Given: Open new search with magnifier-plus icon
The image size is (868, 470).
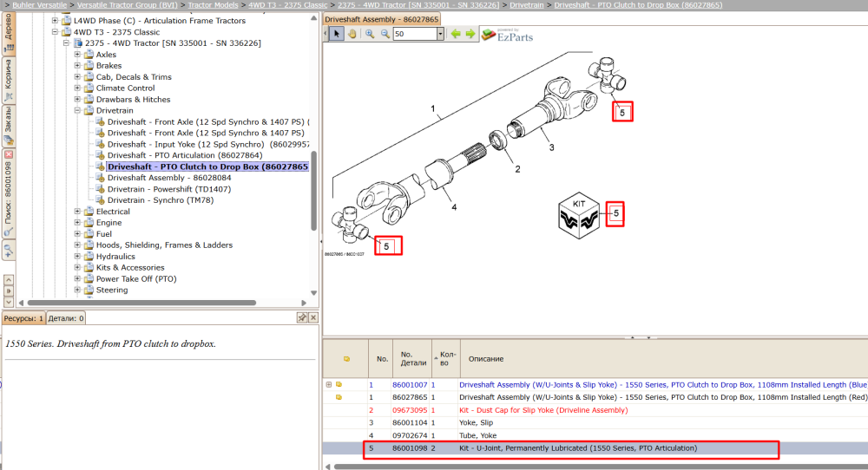Looking at the screenshot, I should click(x=9, y=252).
